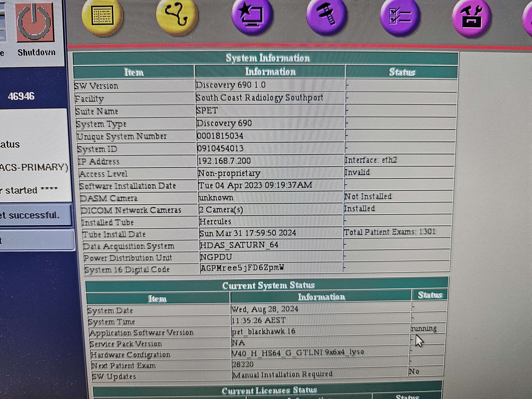This screenshot has width=532, height=399.
Task: Click the Shutdown power icon
Action: 36,23
